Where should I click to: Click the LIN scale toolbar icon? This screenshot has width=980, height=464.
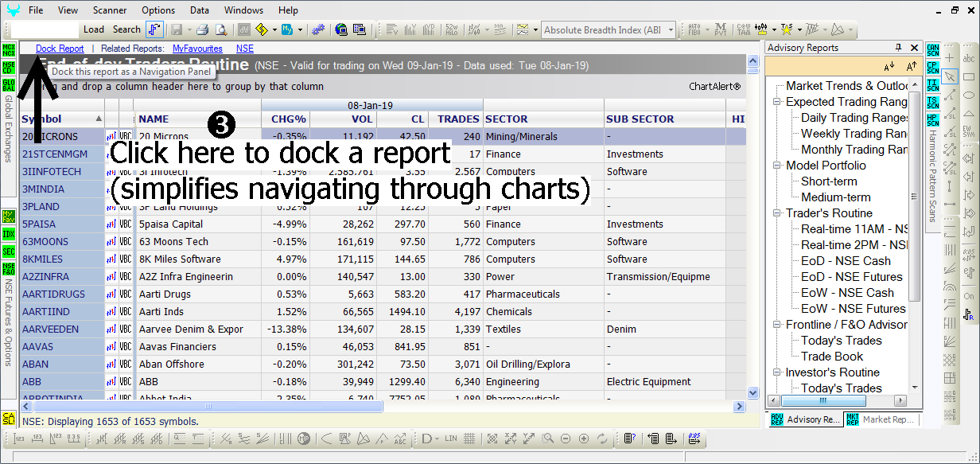[451, 438]
